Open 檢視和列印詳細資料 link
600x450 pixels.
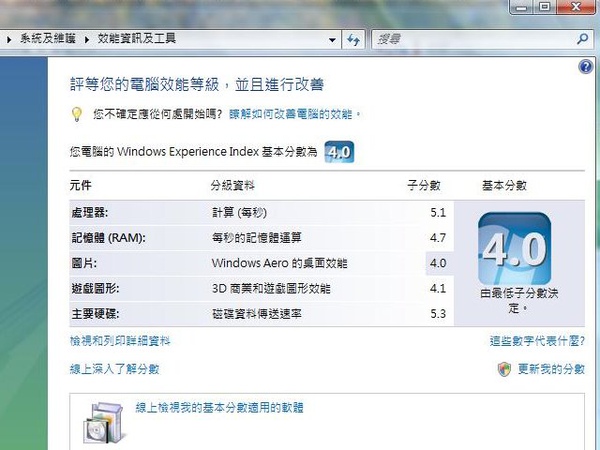tap(120, 341)
